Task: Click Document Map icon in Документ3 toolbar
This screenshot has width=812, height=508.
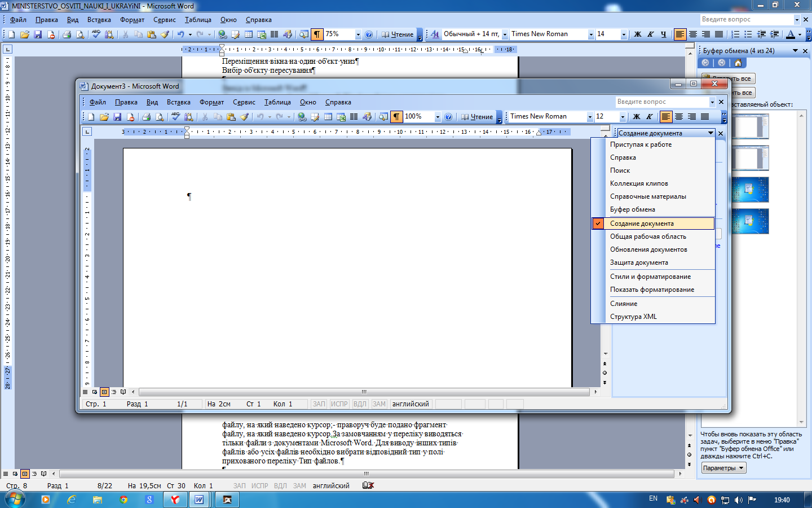Action: [383, 117]
